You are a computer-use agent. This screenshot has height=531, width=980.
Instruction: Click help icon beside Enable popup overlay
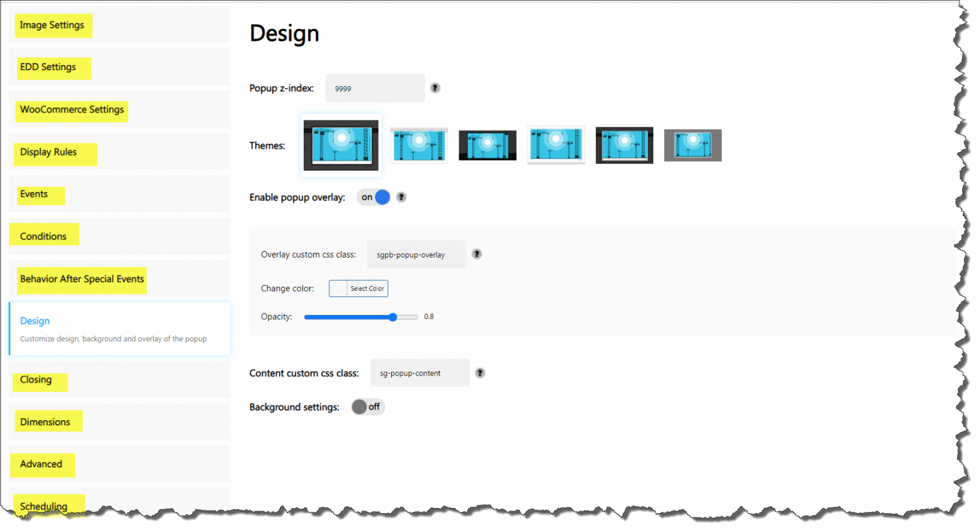[x=401, y=197]
